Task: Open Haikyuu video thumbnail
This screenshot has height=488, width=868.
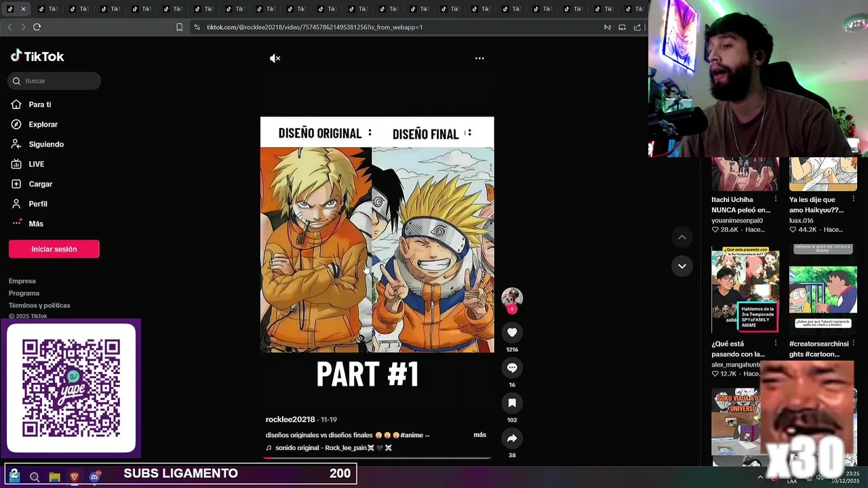Action: click(x=823, y=174)
